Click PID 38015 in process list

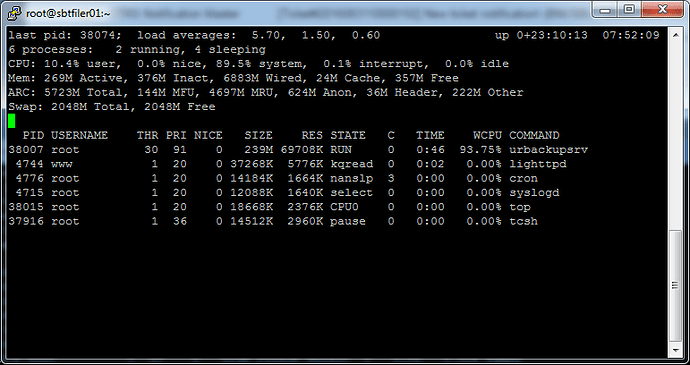[26, 207]
